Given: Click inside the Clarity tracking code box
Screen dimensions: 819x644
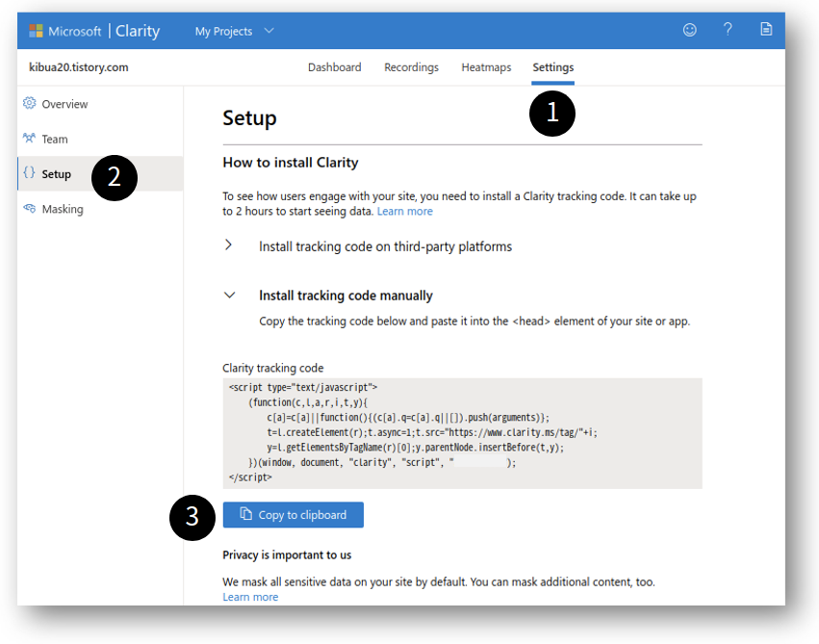Looking at the screenshot, I should tap(462, 433).
